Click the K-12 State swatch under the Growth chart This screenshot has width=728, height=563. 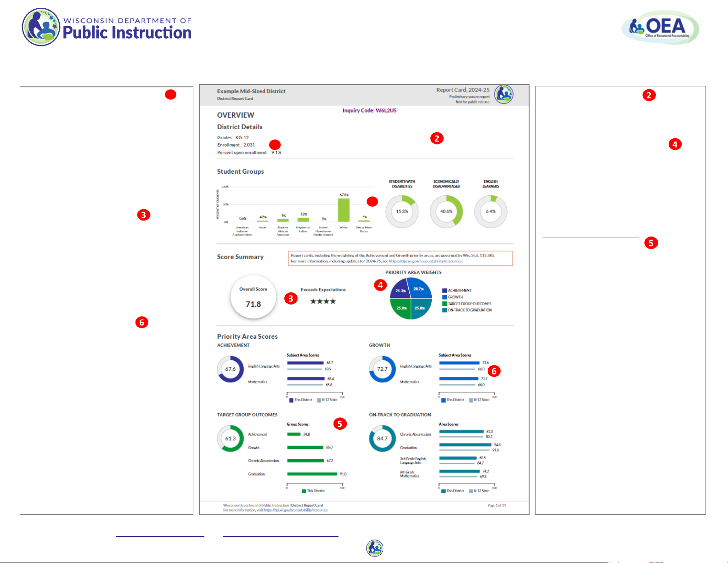pyautogui.click(x=471, y=400)
